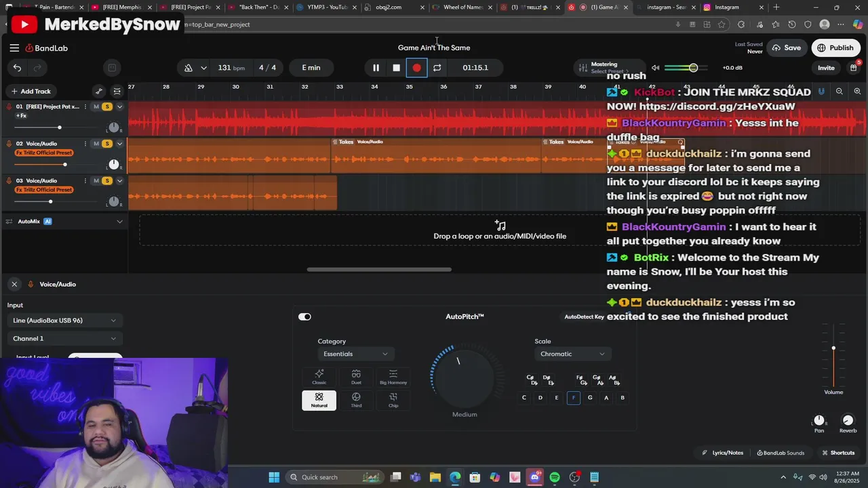
Task: Open track 01 three-dot menu
Action: tap(85, 107)
